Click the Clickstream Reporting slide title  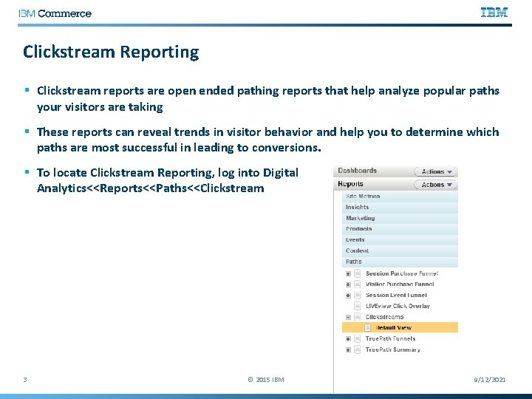point(111,52)
